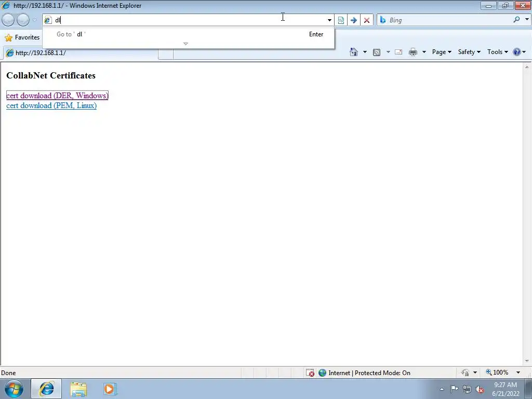Screen dimensions: 532x399
Task: Click the clock showing 9:27 AM
Action: [506, 389]
